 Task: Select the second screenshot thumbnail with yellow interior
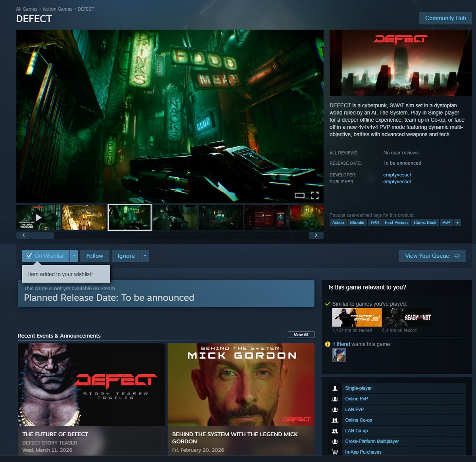point(84,217)
